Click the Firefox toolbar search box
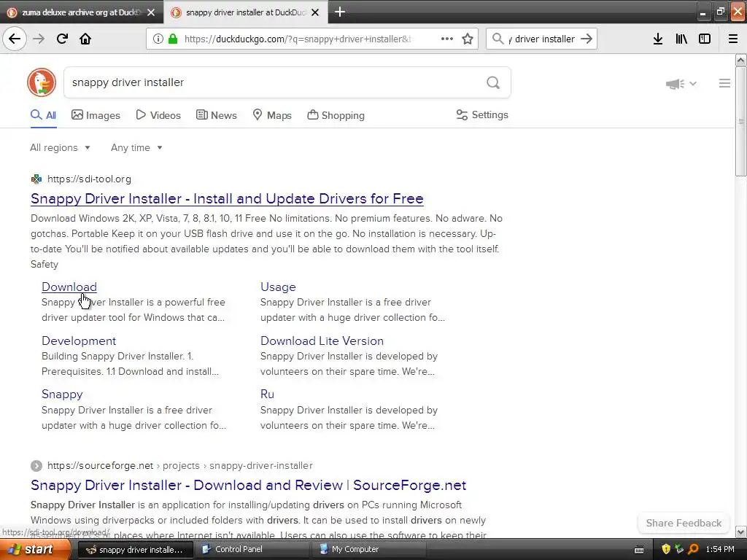Viewport: 747px width, 560px height. [x=541, y=39]
